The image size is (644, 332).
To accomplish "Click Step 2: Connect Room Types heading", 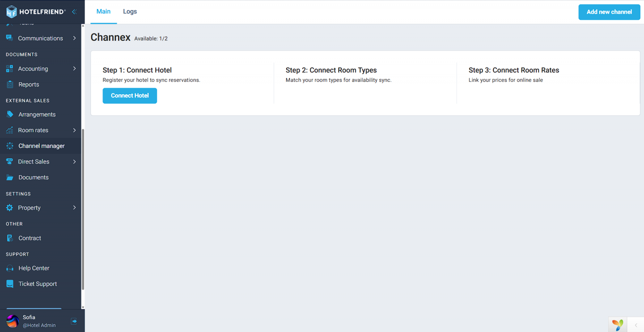I will point(331,70).
